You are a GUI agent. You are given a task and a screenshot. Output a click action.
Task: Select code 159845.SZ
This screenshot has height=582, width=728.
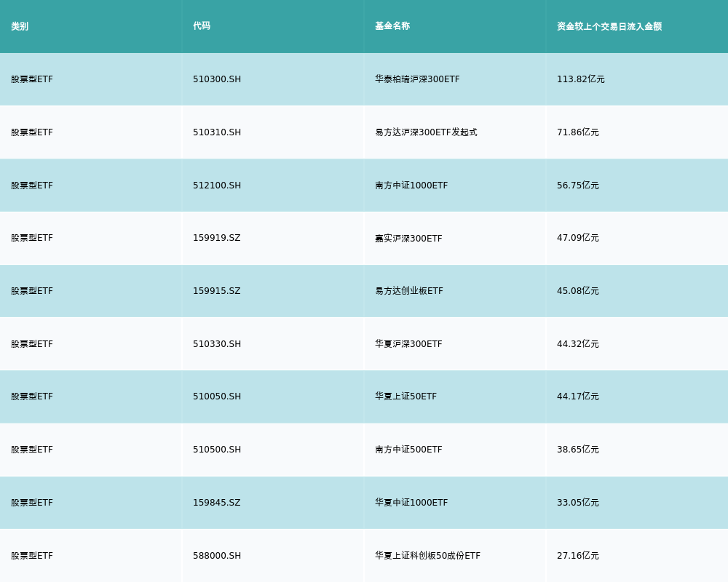[x=216, y=503]
